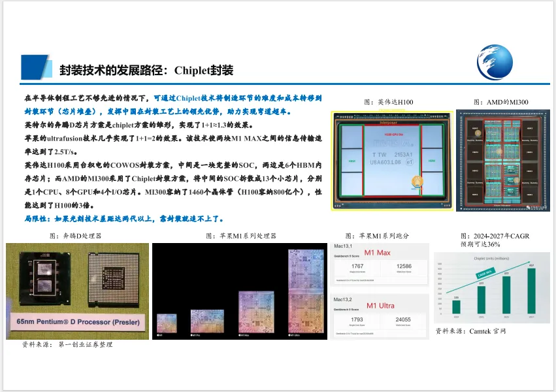
Task: Click the M1 Max die in Apple image
Action: [256, 312]
